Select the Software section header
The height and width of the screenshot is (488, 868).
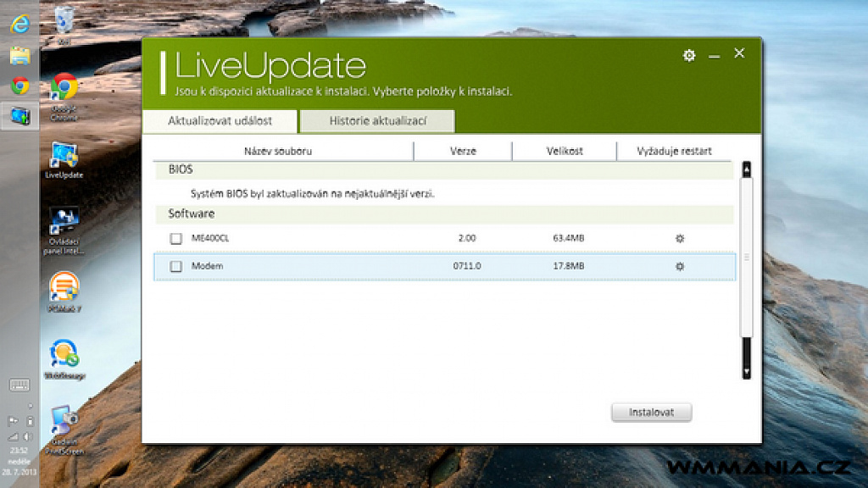pyautogui.click(x=444, y=214)
